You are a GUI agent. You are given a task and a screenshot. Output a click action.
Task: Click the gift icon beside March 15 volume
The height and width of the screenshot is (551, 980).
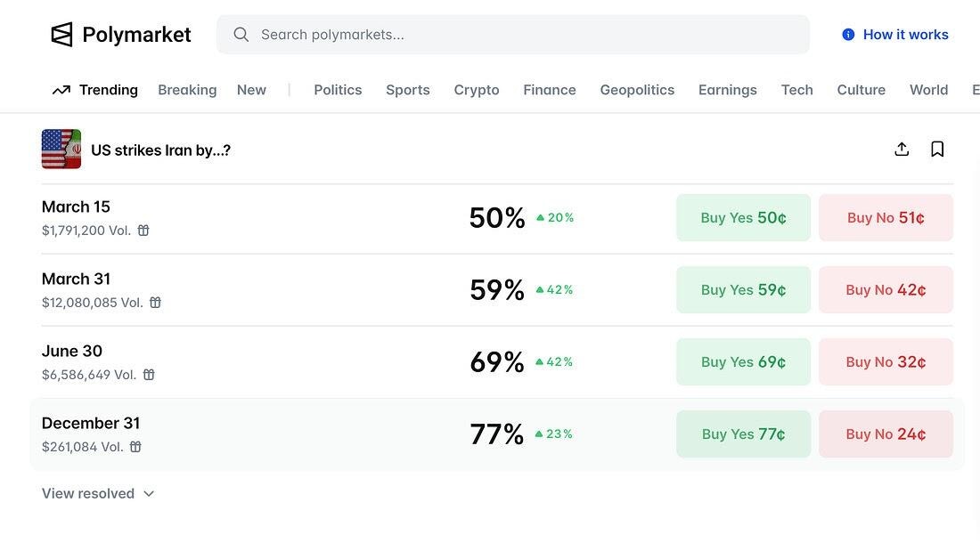(143, 231)
